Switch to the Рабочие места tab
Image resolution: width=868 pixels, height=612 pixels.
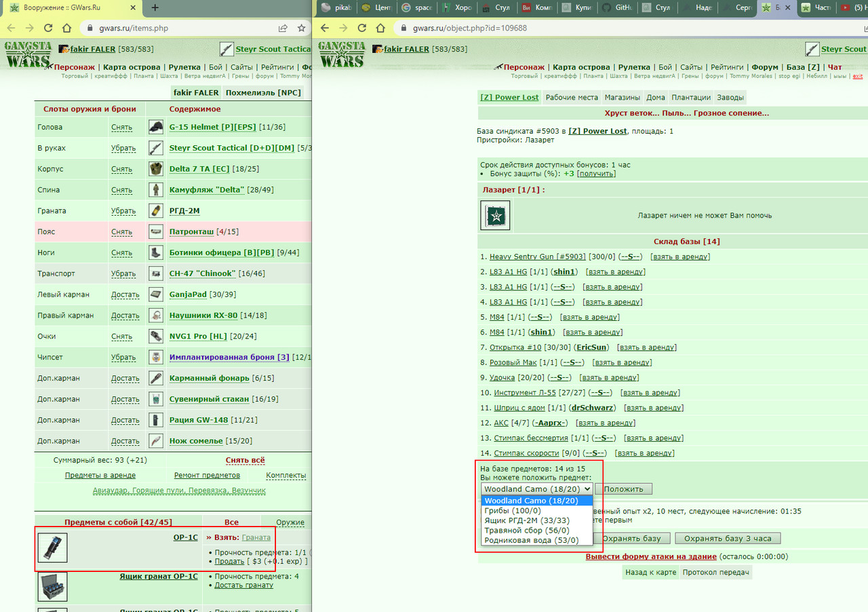pyautogui.click(x=572, y=97)
